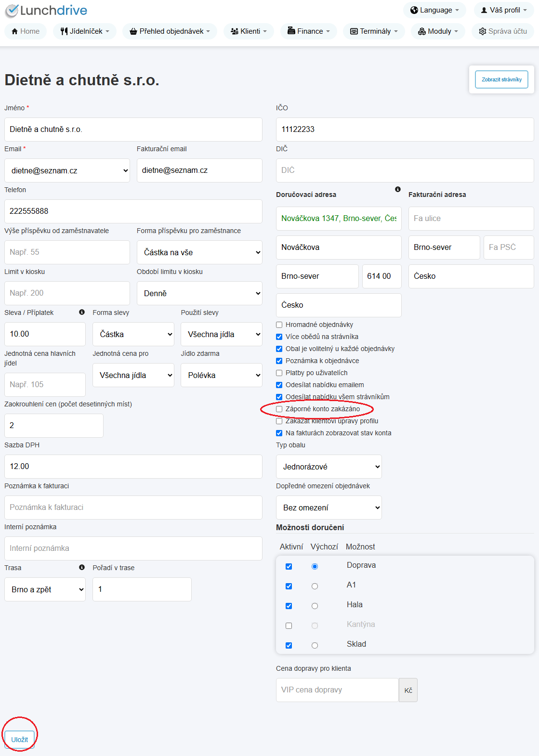Open the Email dropdown dietne@seznam.cz
This screenshot has height=756, width=539.
(x=67, y=170)
